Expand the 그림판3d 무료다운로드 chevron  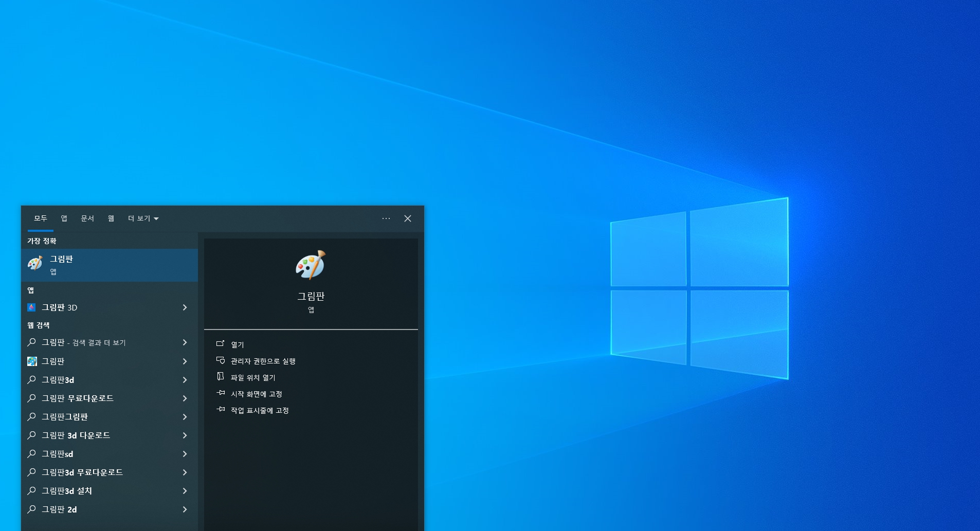click(x=185, y=472)
